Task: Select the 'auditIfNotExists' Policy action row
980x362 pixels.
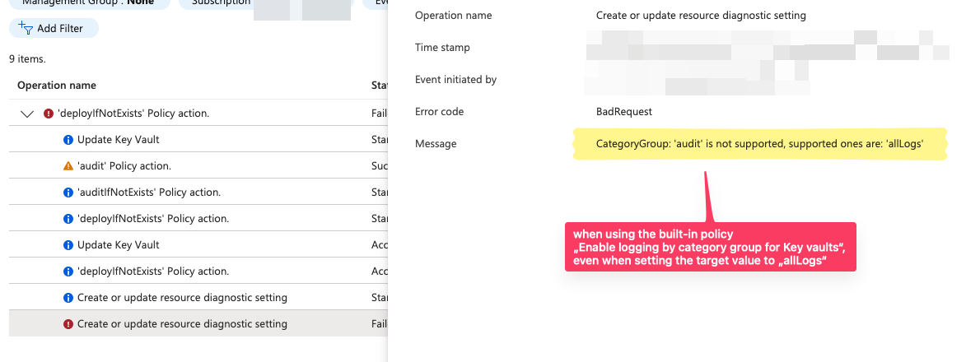Action: click(198, 193)
